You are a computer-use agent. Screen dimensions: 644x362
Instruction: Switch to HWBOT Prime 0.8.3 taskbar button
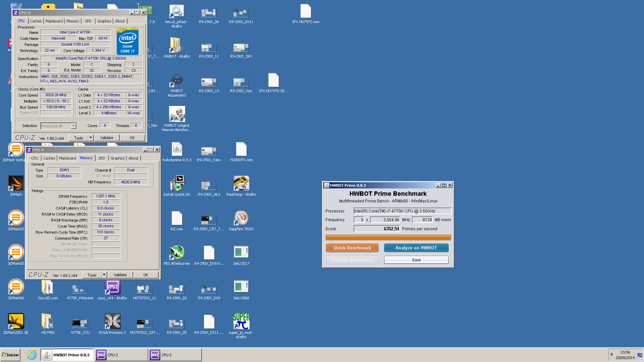67,355
